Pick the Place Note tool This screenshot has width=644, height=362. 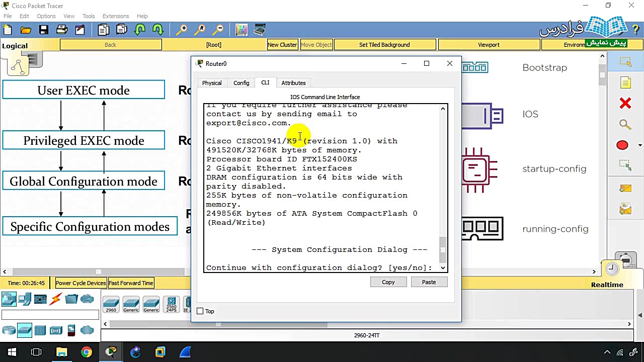(x=625, y=82)
